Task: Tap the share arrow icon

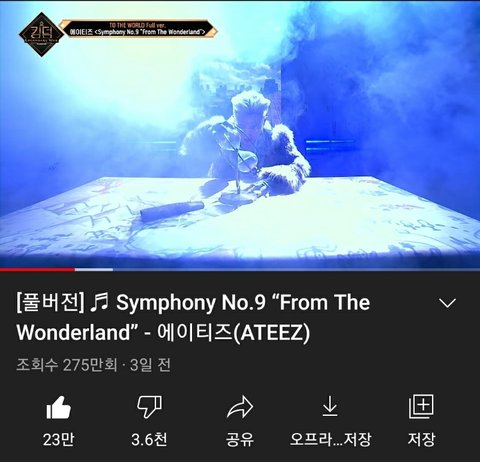Action: tap(240, 407)
